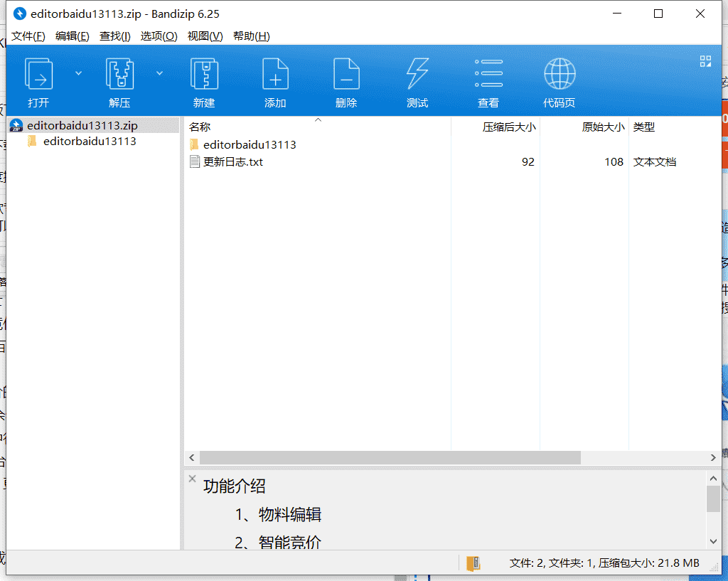Close the comment preview pane
Viewport: 728px width, 581px height.
coord(192,479)
